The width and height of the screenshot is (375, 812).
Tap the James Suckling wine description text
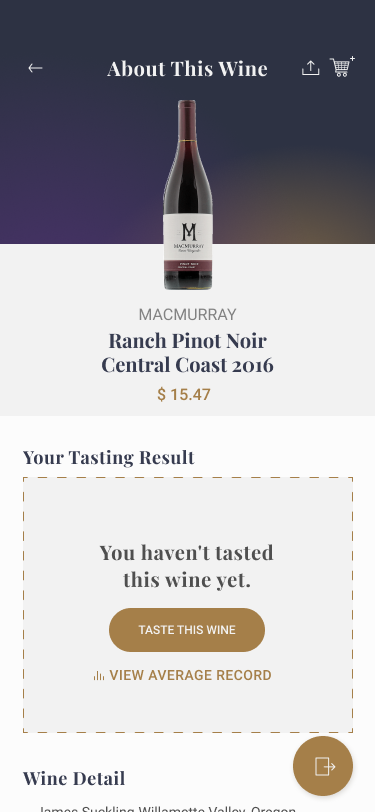pos(167,808)
